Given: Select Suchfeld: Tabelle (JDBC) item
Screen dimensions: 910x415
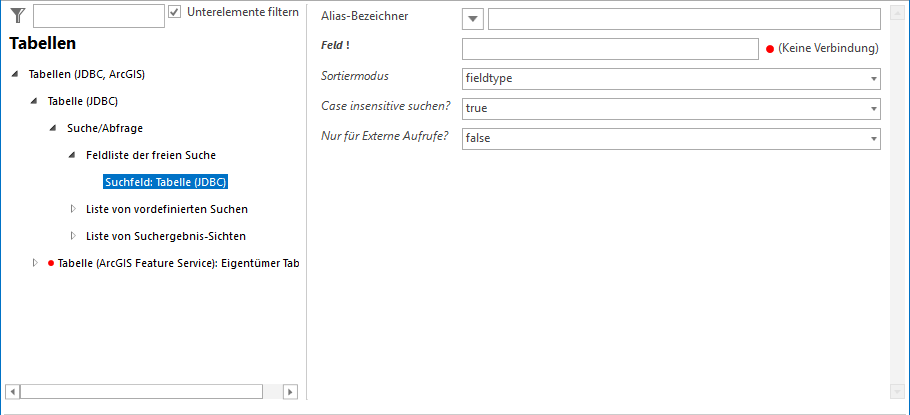Looking at the screenshot, I should (166, 182).
